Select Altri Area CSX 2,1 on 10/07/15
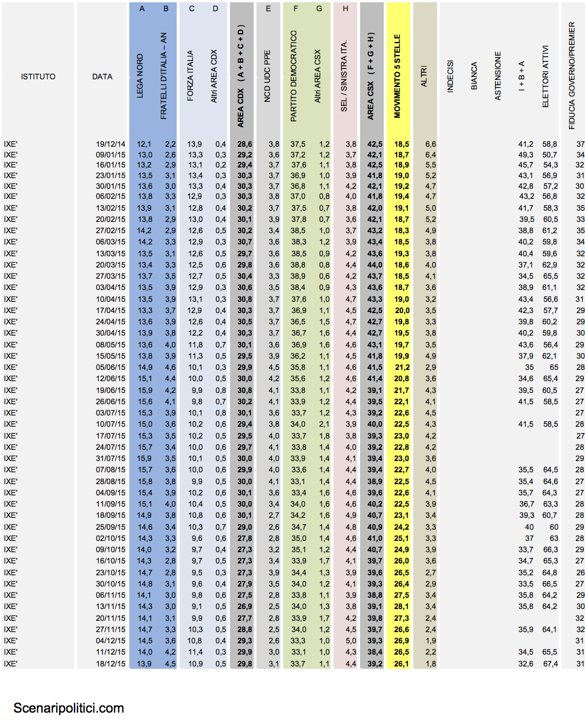 coord(324,424)
